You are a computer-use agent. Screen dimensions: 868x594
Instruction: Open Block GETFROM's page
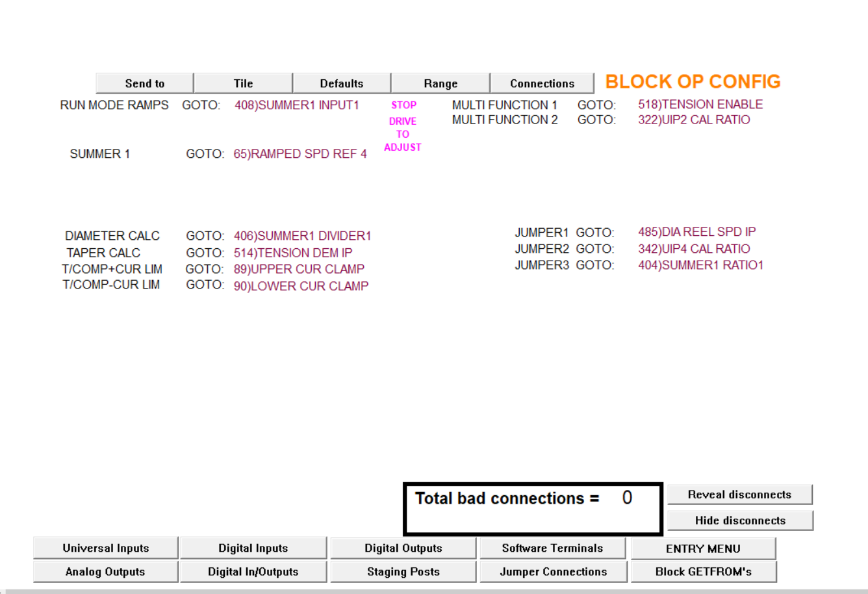pos(703,572)
